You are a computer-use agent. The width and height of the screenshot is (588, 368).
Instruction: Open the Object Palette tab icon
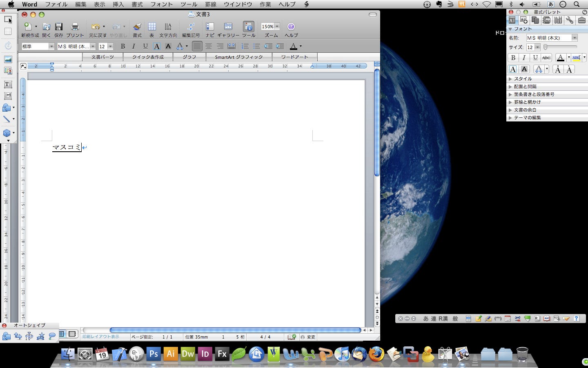coord(523,20)
